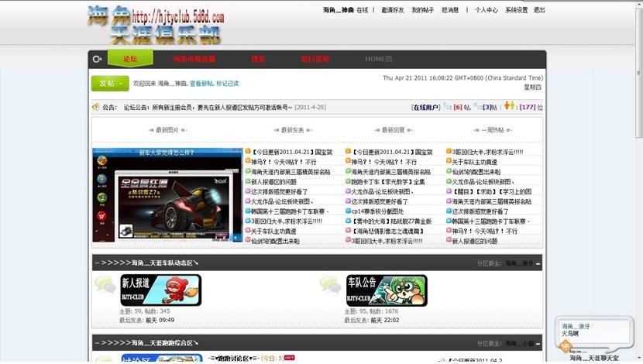Open 系统设置 in the top menu

tap(516, 10)
